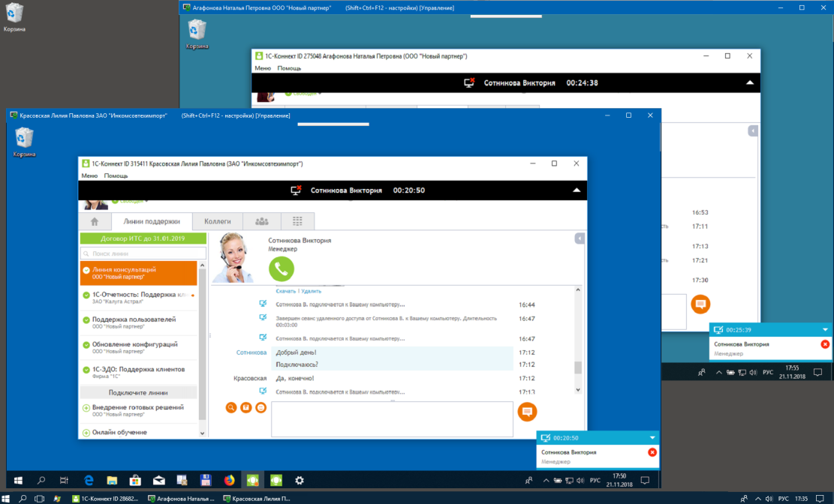Click the floppy disk icon on the remote taskbar
The image size is (834, 504).
206,480
